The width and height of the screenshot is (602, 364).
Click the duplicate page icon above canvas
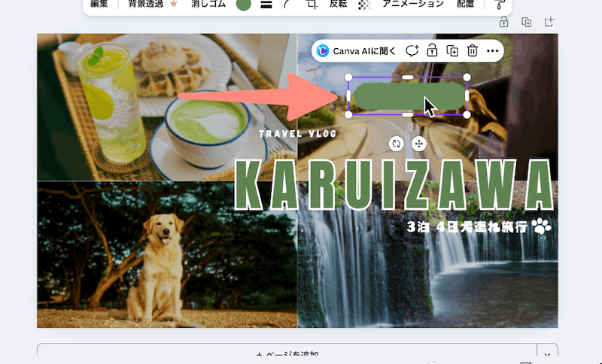coord(526,23)
